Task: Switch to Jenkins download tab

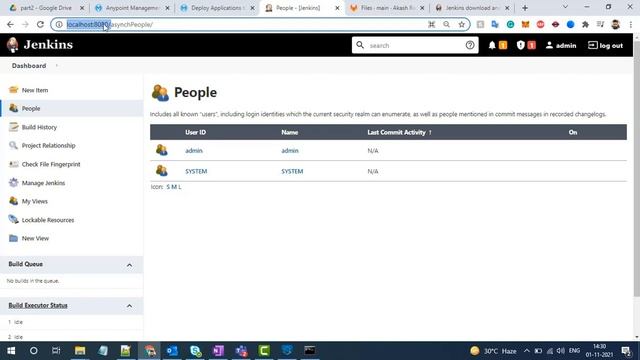Action: coord(472,8)
